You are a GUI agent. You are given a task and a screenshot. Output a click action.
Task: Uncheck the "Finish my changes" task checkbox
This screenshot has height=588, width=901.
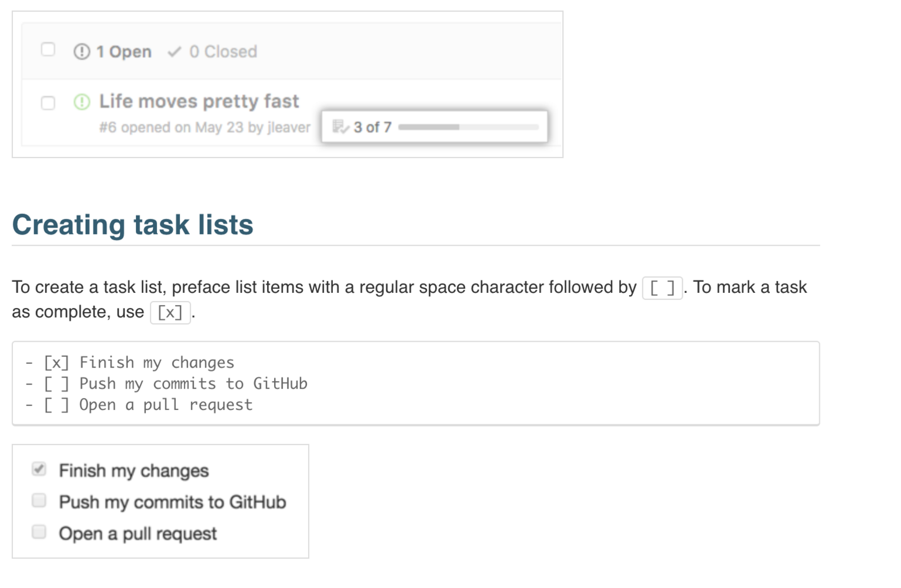(39, 469)
